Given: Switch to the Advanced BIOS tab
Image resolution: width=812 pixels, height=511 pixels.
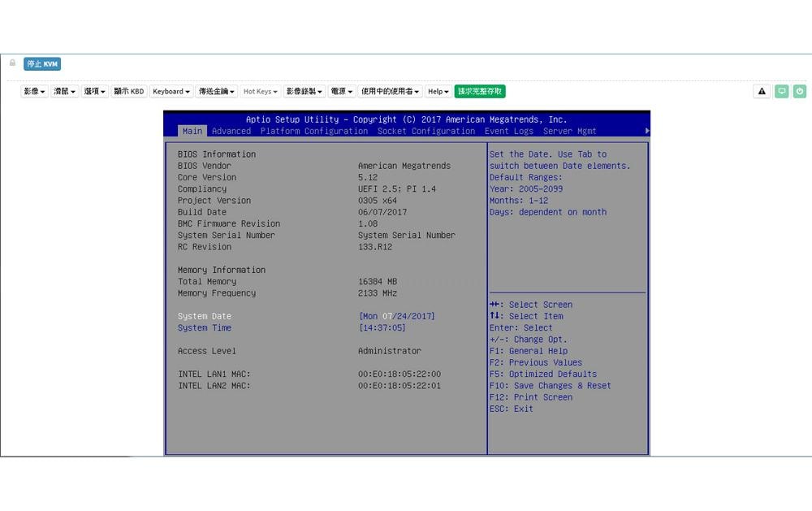Looking at the screenshot, I should 231,131.
